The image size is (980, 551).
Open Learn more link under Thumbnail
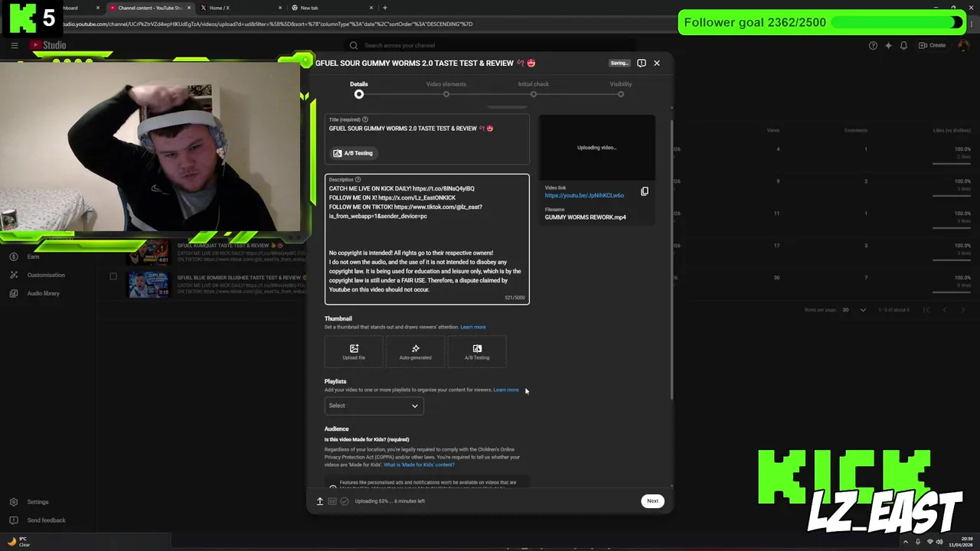472,327
